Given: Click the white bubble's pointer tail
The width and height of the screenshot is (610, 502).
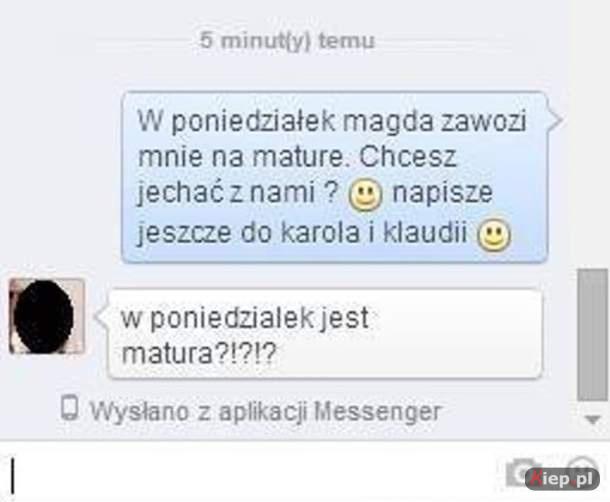Looking at the screenshot, I should 102,317.
